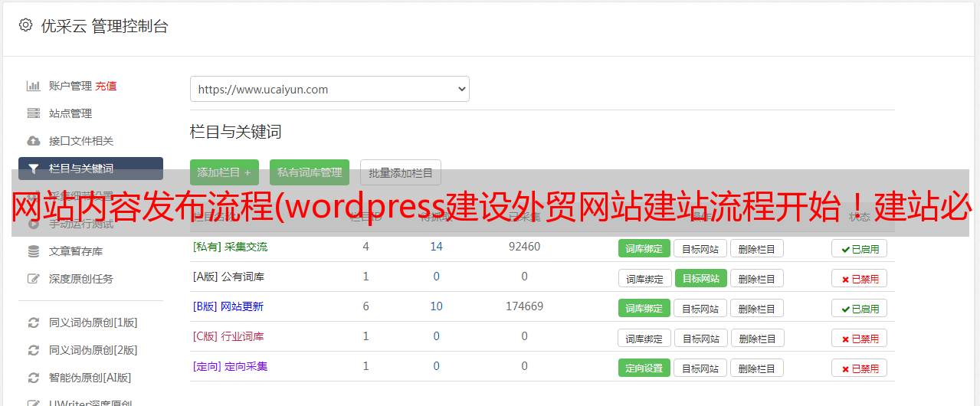Click 删除栏目 for 网站更新 row
Viewport: 980px width, 406px height.
pyautogui.click(x=756, y=308)
